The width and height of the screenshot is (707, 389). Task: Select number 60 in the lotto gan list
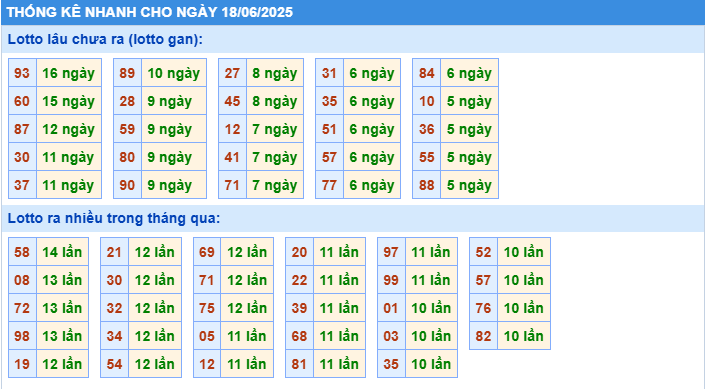(22, 101)
